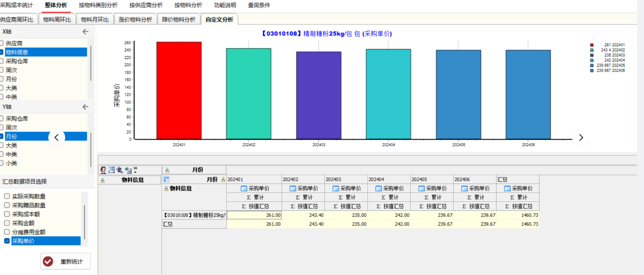Screen dimensions: 644x275
Task: Switch to 物料周环比 sub-tab
Action: [57, 19]
